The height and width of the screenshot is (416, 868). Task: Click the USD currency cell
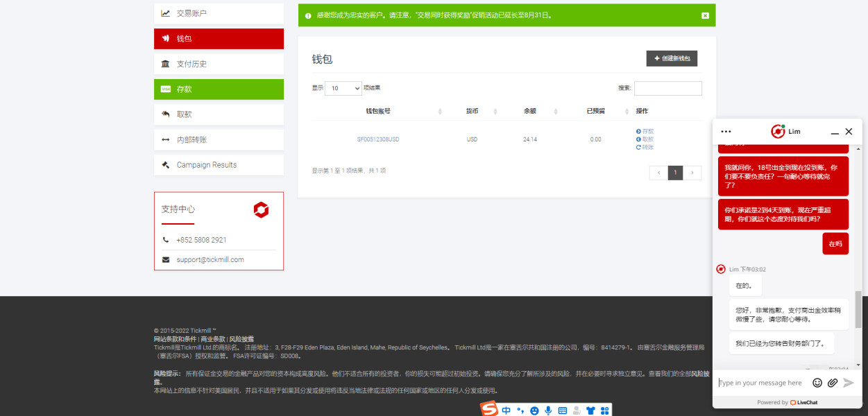[x=472, y=139]
